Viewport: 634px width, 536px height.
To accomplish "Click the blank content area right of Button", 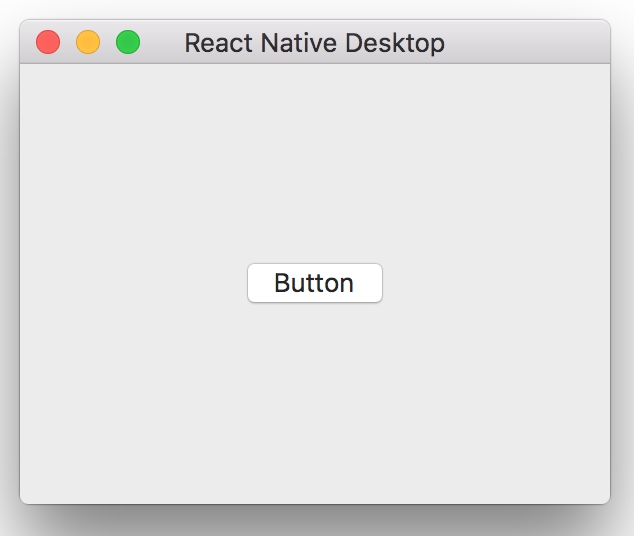I will (496, 283).
